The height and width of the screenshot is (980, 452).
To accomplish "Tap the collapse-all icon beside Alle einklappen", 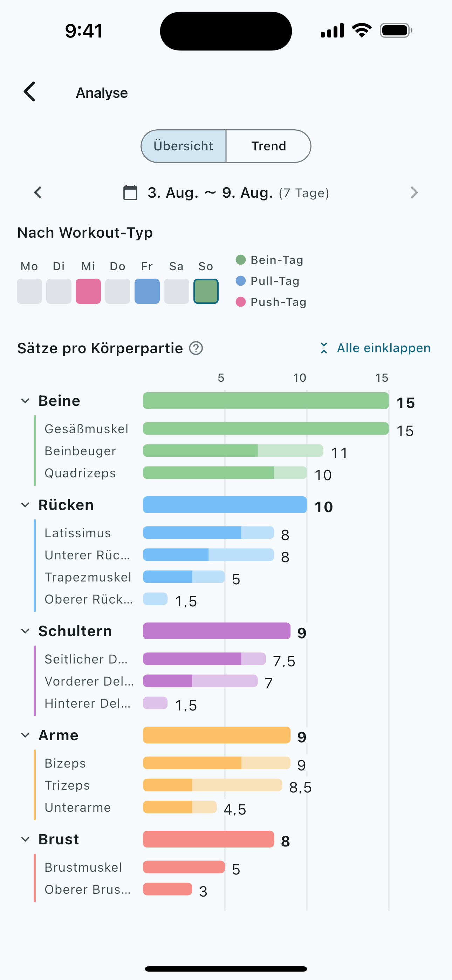I will (x=324, y=348).
